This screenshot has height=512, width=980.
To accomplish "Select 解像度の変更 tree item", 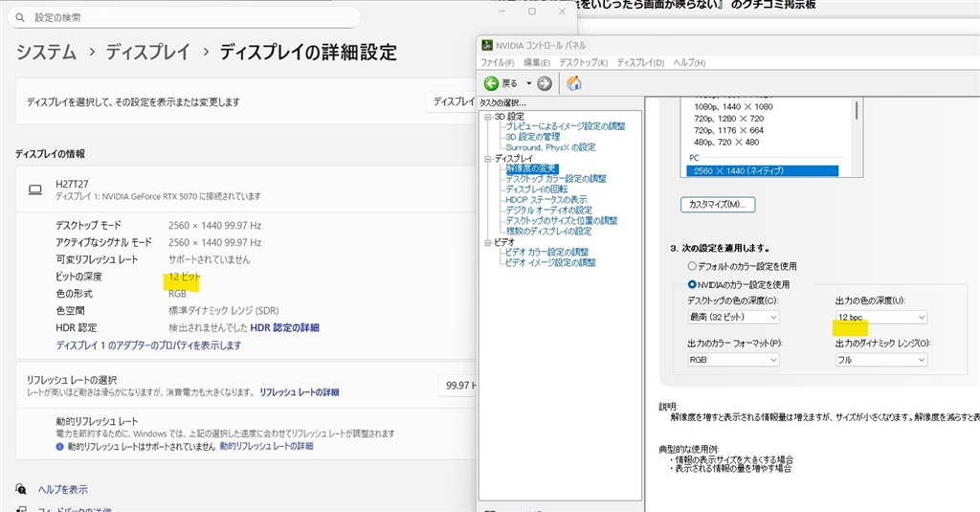I will 531,168.
